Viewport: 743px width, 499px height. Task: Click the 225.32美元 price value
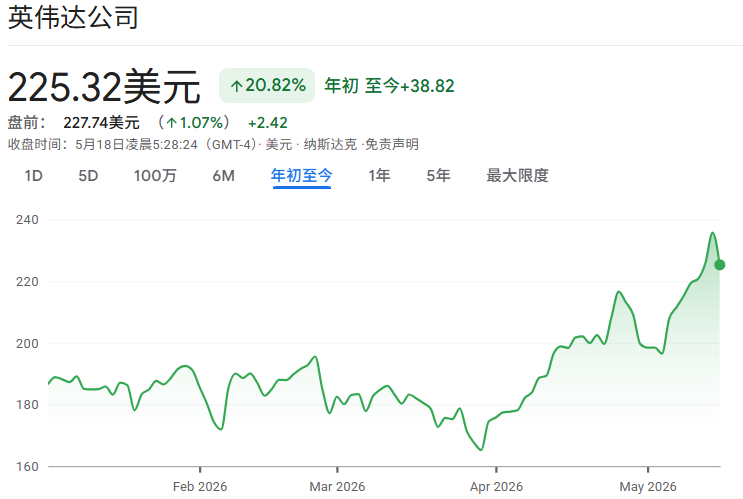click(104, 87)
